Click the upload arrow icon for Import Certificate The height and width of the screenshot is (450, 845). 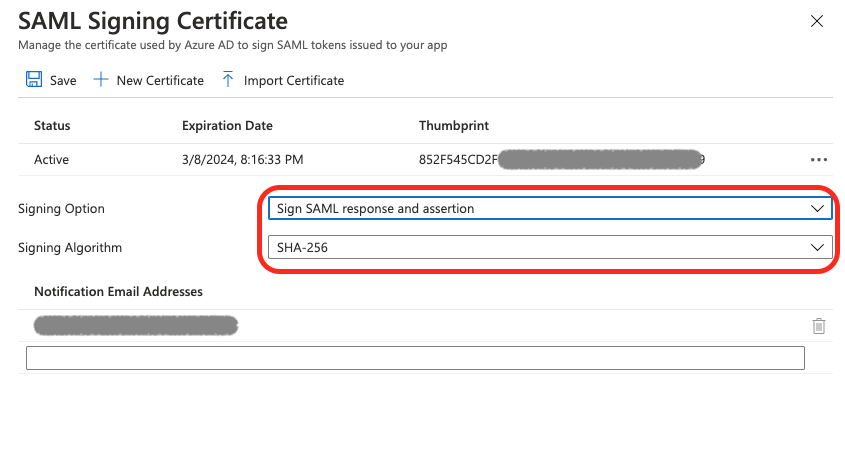[228, 79]
